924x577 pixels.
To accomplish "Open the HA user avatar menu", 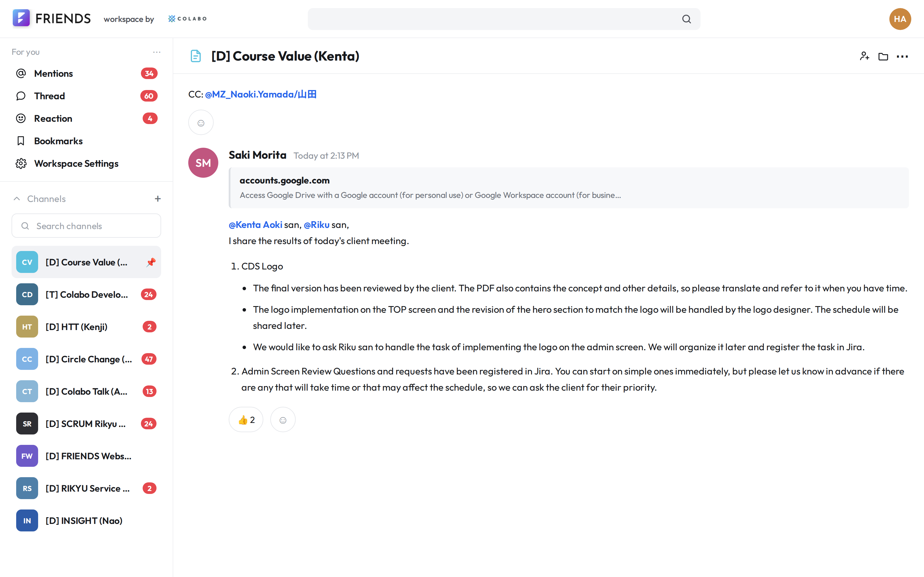I will pos(900,19).
